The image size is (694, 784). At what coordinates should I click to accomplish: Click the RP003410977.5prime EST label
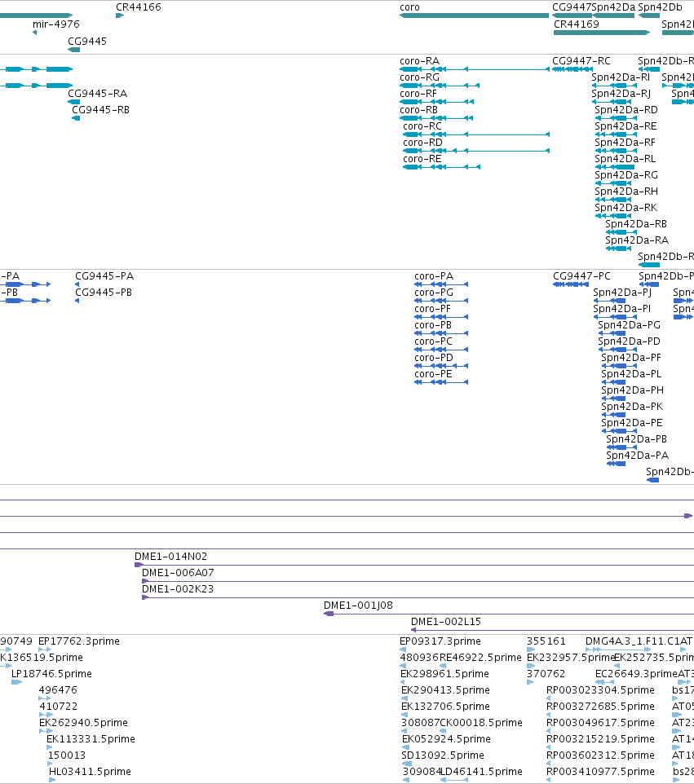tap(600, 772)
